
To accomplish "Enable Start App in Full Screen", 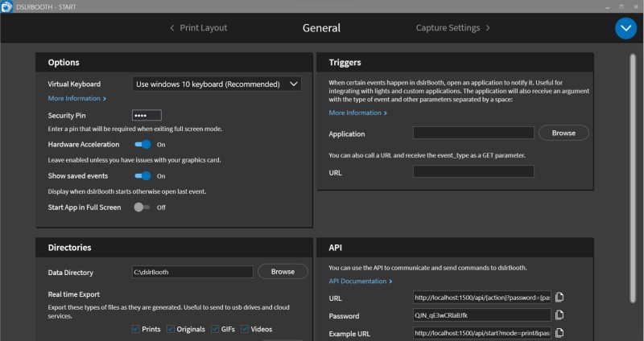I will [x=142, y=207].
